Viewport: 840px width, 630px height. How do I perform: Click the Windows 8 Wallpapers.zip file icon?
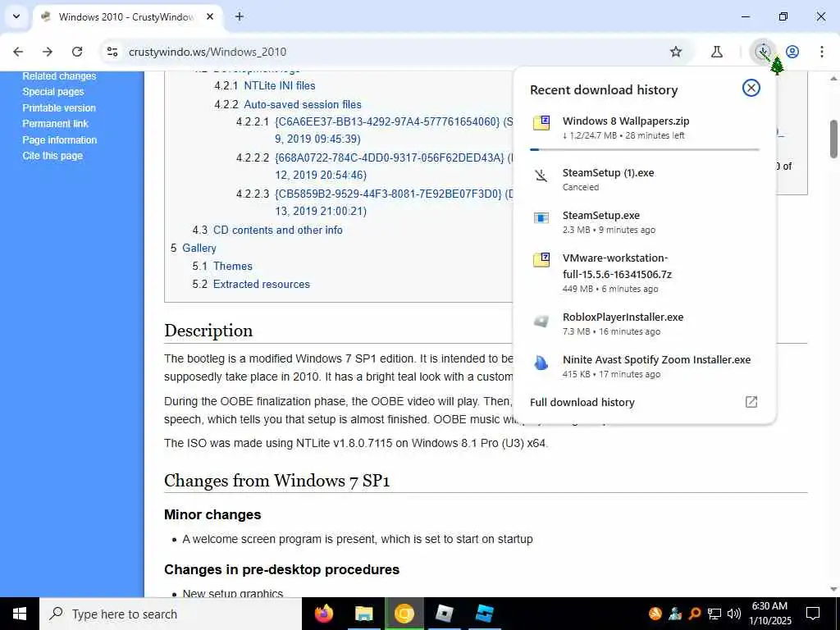541,123
